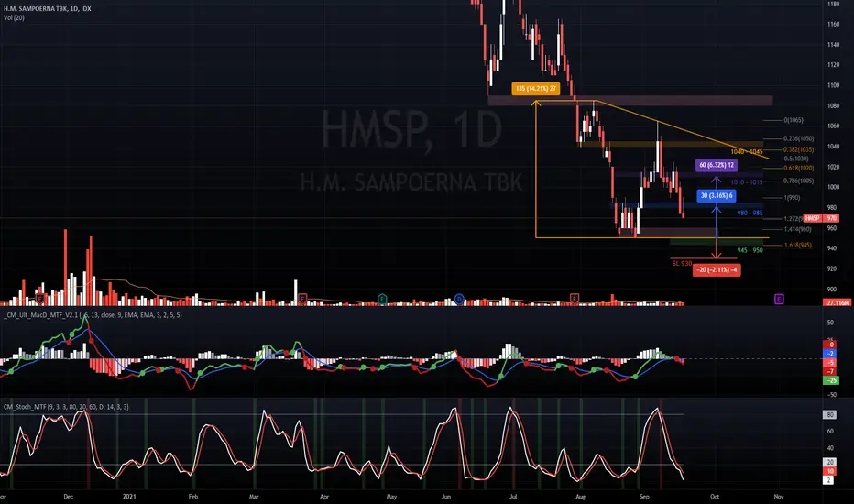Select the CM_Ult_MacD_MTF_V2.1 indicator legend
The height and width of the screenshot is (504, 854).
point(93,315)
